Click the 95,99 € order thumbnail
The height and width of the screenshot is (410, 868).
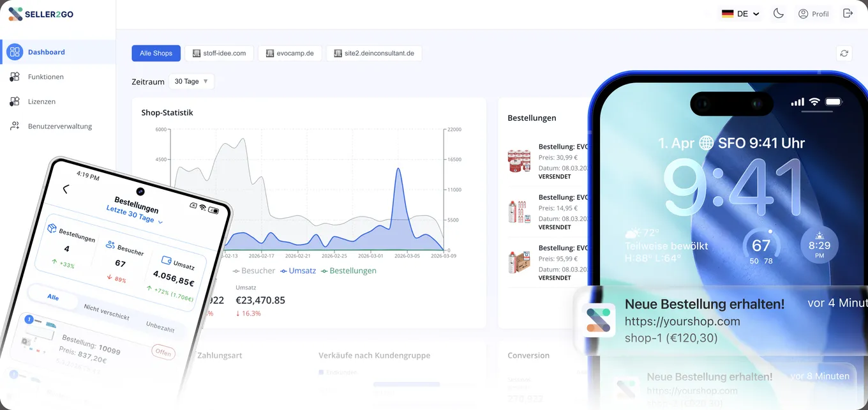click(x=520, y=262)
